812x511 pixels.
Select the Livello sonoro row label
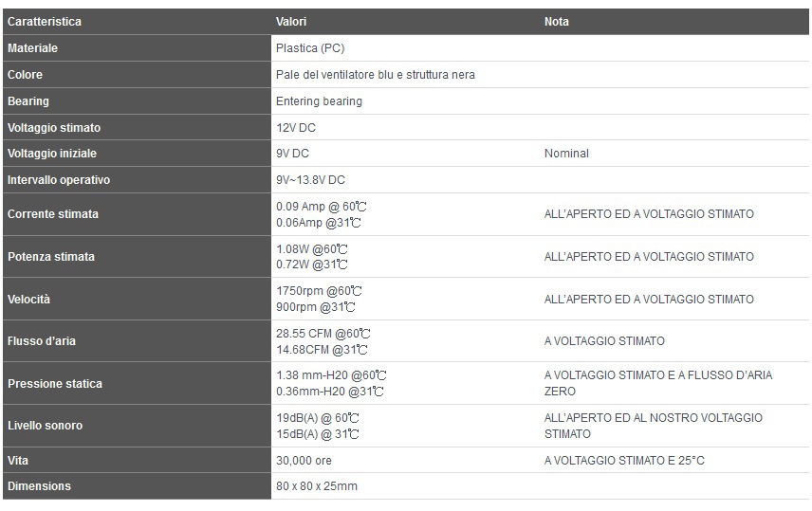tap(45, 426)
